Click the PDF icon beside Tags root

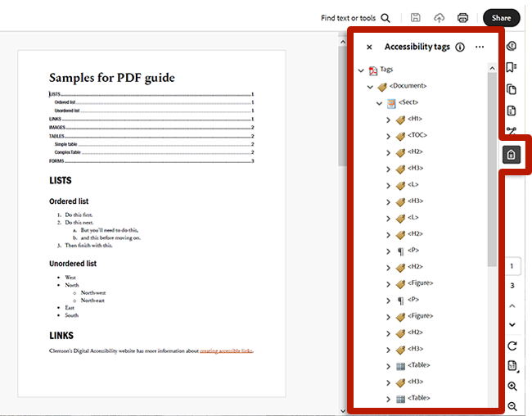(373, 70)
